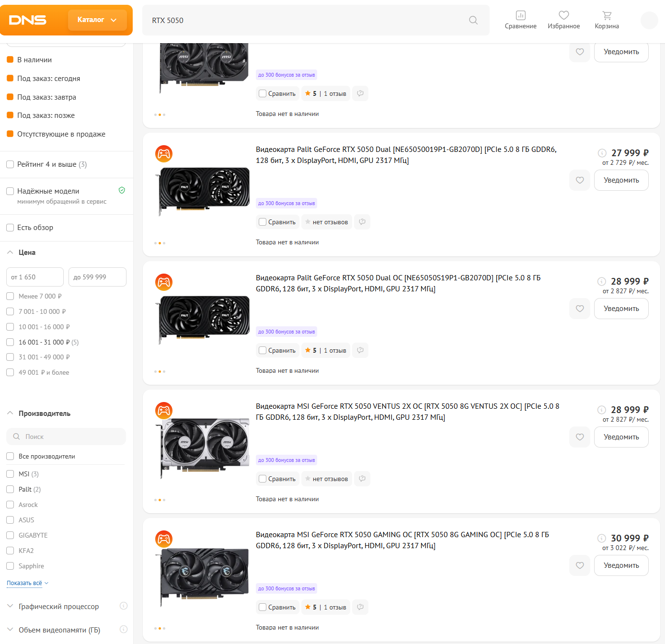Click Уведомить for Palit Dual OC

coord(621,309)
